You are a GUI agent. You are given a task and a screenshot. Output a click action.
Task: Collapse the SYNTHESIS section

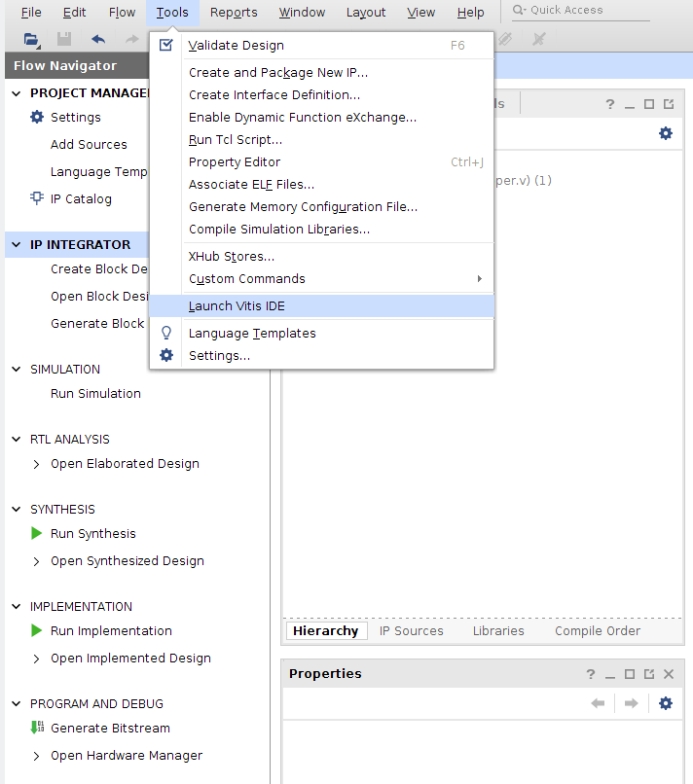(17, 509)
